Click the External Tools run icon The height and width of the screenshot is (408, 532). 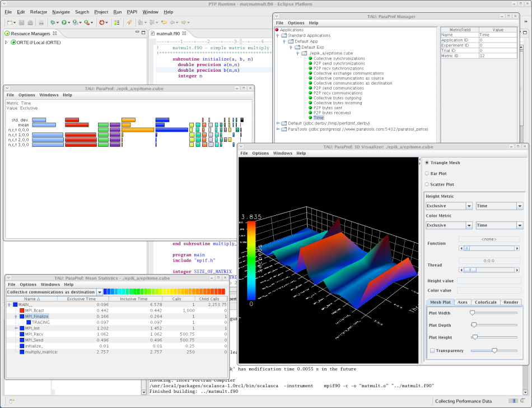(87, 22)
